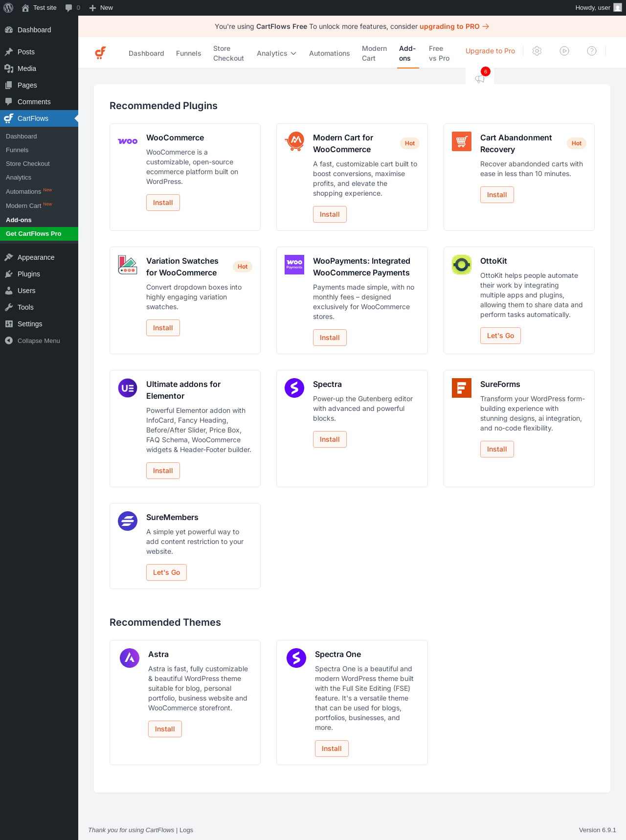Click the WooPayments purple icon
Image resolution: width=626 pixels, height=840 pixels.
pos(294,265)
